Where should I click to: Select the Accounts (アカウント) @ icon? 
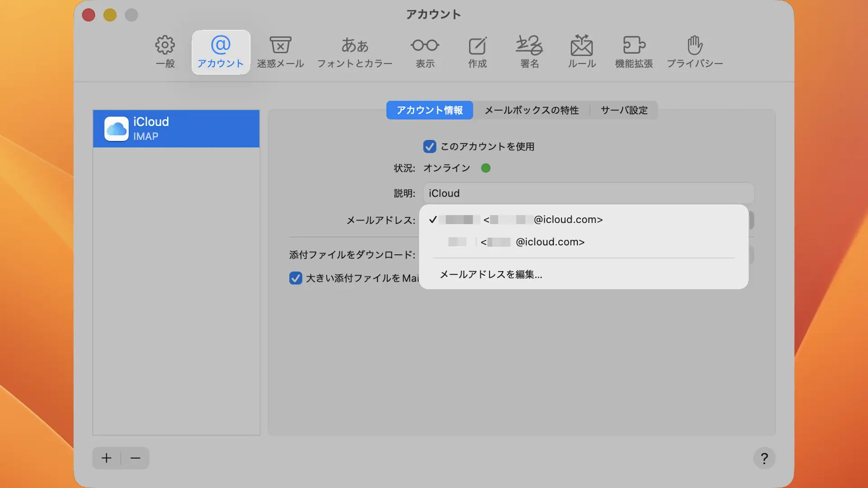(x=221, y=52)
